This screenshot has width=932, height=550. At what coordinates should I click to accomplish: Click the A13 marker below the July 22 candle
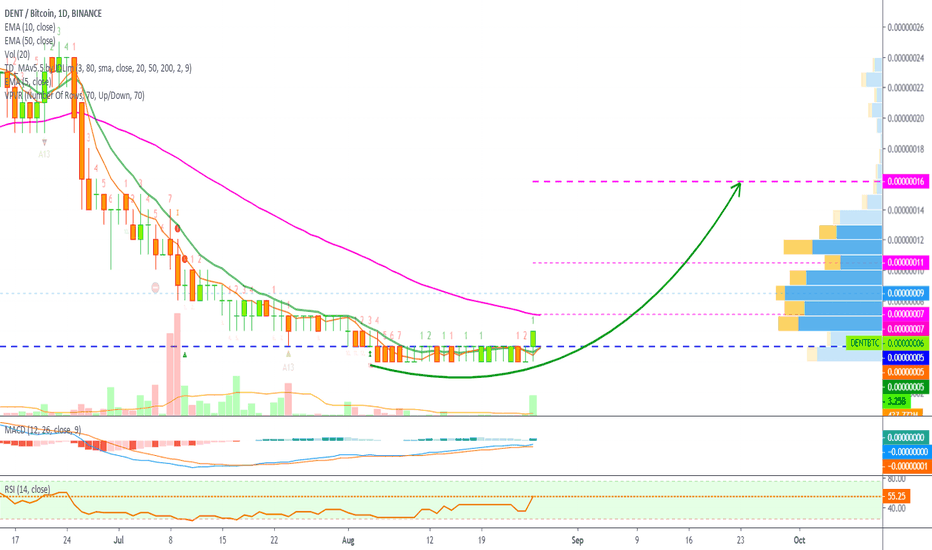(288, 367)
